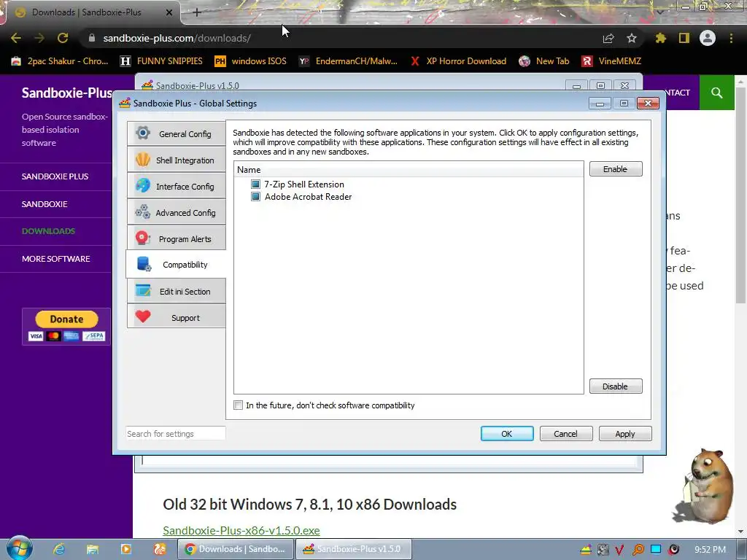The image size is (747, 560).
Task: Switch to Sandboxie-Plus v1.5.0 taskbar button
Action: [x=354, y=549]
